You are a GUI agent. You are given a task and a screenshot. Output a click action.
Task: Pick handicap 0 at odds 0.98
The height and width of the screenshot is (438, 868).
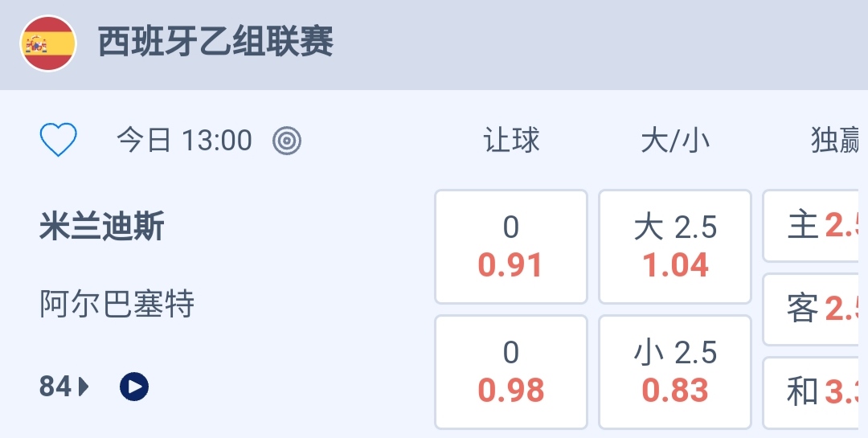tap(511, 372)
